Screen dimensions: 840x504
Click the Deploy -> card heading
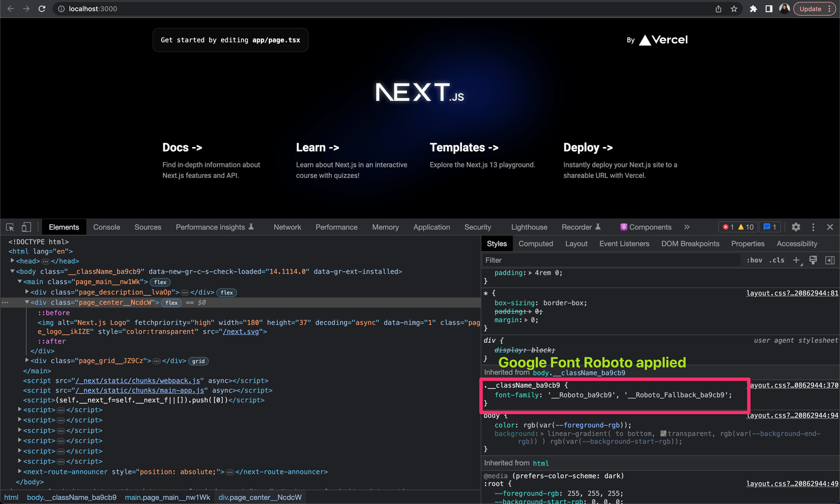(588, 148)
